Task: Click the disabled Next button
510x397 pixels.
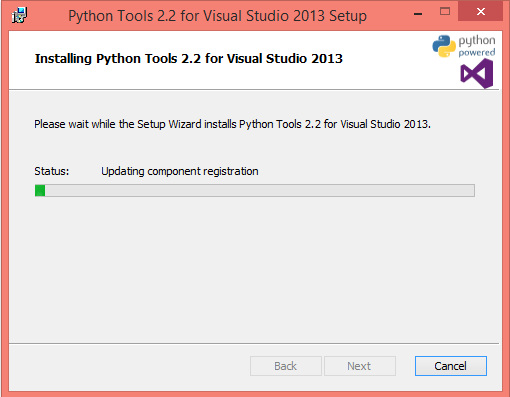Action: 360,366
